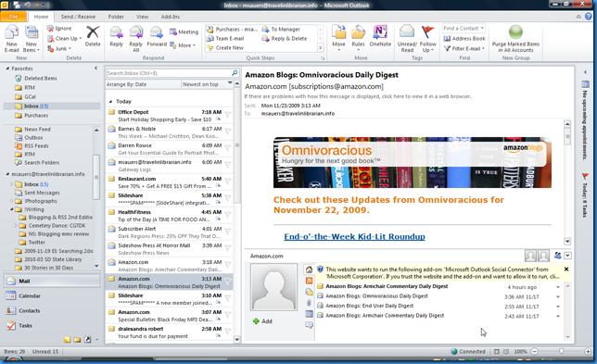The image size is (597, 364).
Task: Zoom out with the minus button
Action: [x=535, y=351]
